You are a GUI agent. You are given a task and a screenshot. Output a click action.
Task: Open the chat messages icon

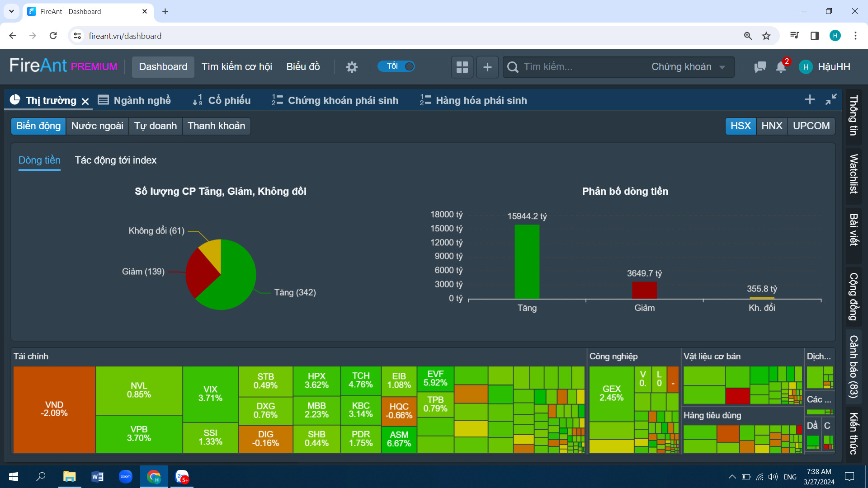coord(760,67)
